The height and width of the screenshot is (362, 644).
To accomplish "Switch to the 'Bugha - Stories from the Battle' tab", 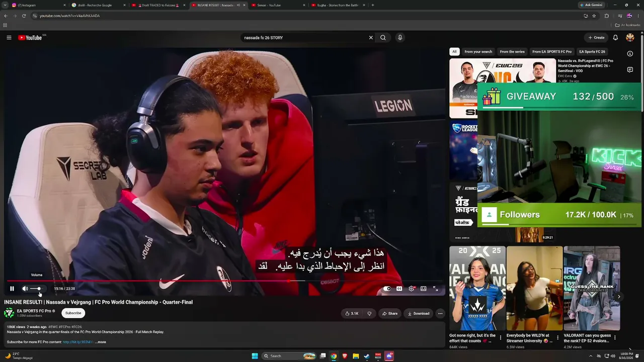I will pyautogui.click(x=338, y=5).
